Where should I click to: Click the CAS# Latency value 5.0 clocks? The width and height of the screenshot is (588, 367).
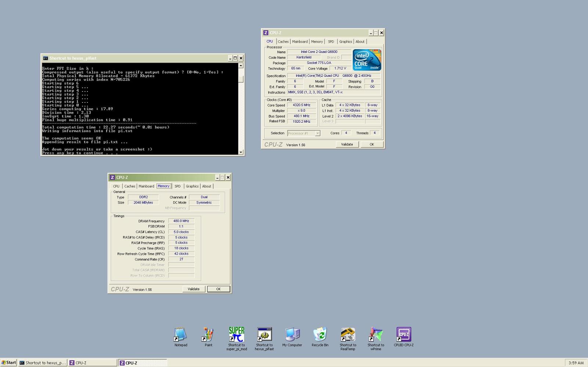[x=181, y=232]
